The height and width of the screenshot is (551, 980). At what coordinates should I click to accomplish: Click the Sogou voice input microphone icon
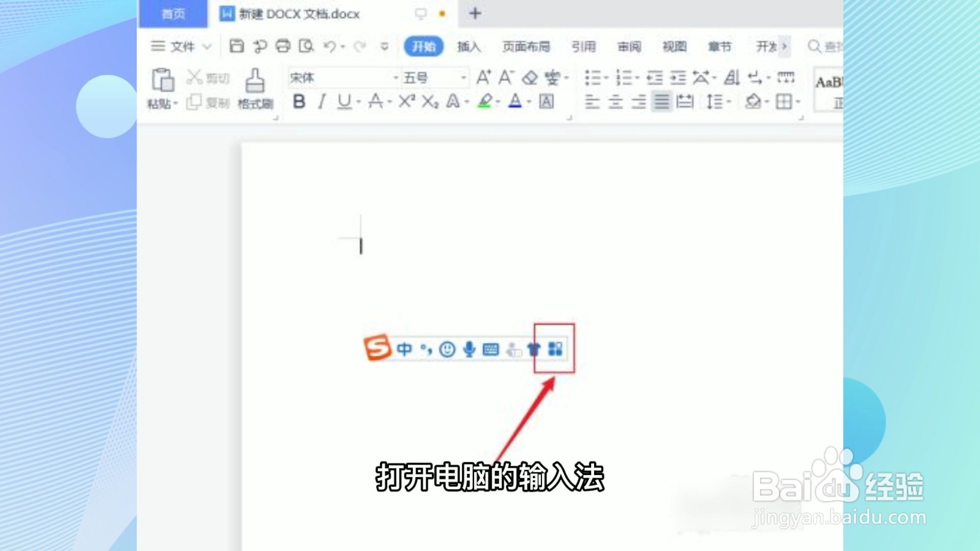tap(469, 349)
